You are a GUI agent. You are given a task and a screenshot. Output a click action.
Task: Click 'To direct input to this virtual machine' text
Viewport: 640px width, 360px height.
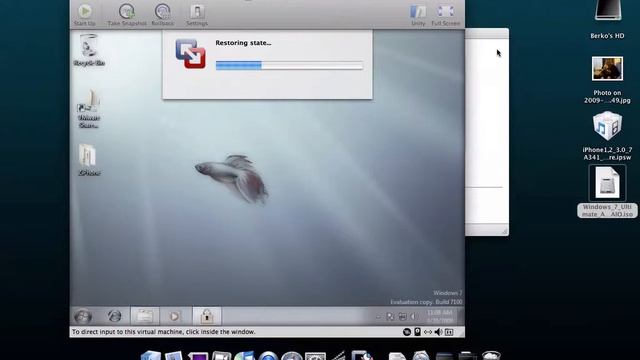[x=164, y=332]
